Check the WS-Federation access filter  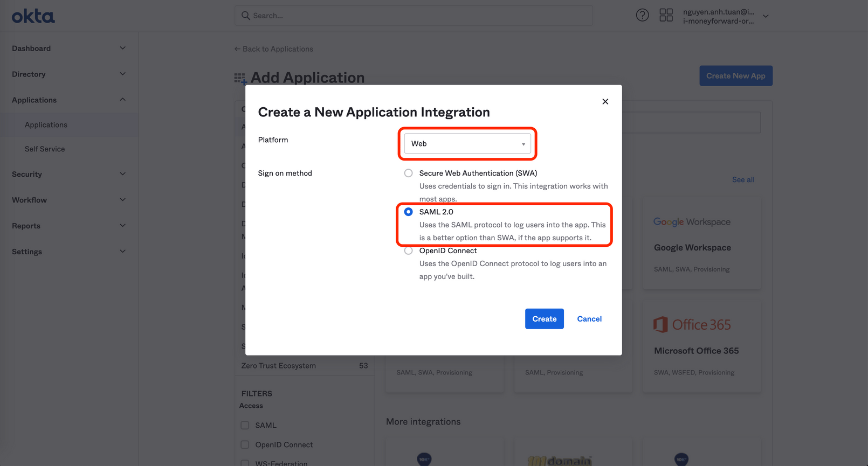click(245, 463)
